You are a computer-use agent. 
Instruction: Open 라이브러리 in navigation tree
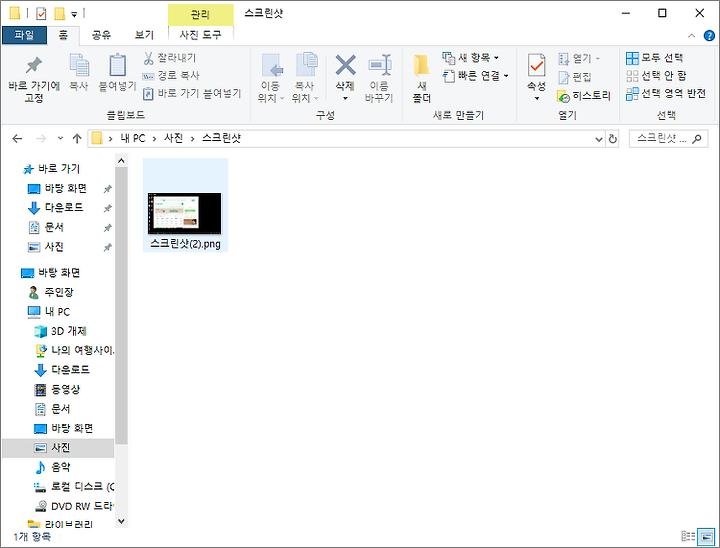click(x=60, y=524)
